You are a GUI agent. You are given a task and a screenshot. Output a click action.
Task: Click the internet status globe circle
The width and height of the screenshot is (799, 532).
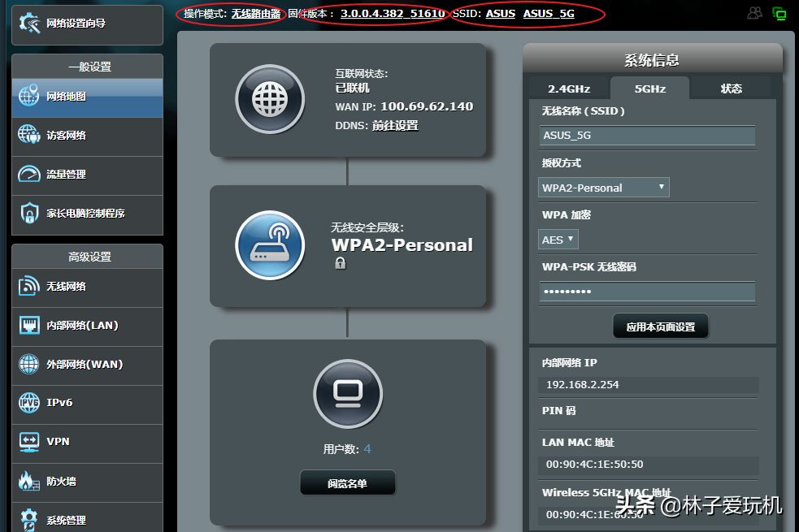[270, 99]
